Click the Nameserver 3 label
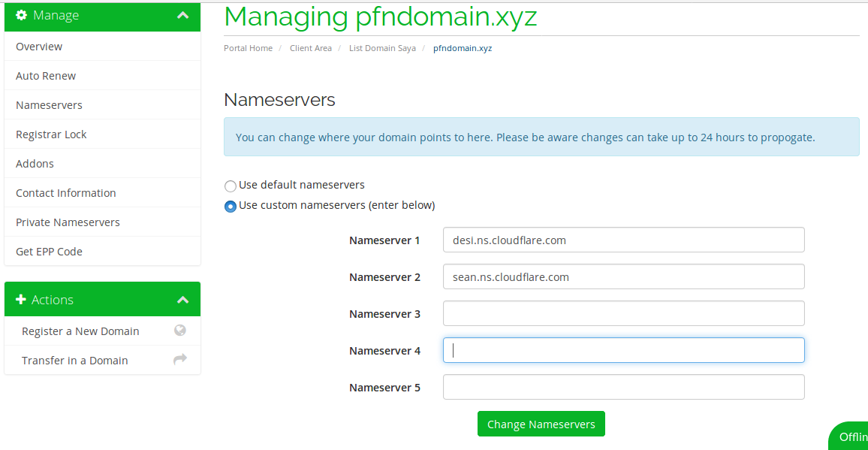The height and width of the screenshot is (450, 868). tap(384, 314)
